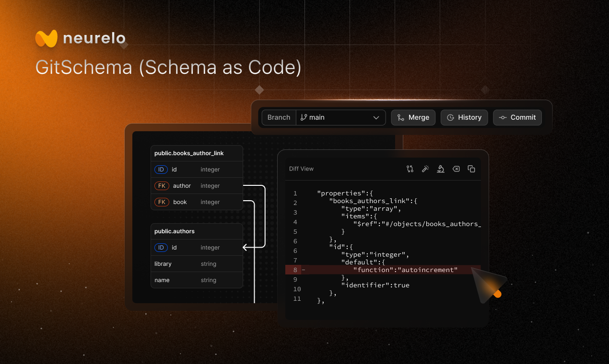Click the neurelo logo icon
The image size is (609, 364).
pos(47,39)
